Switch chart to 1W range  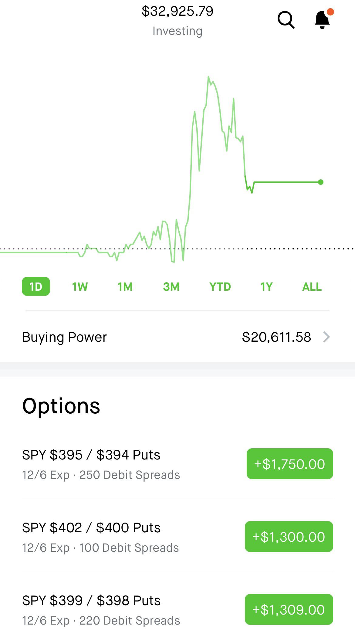pyautogui.click(x=80, y=286)
